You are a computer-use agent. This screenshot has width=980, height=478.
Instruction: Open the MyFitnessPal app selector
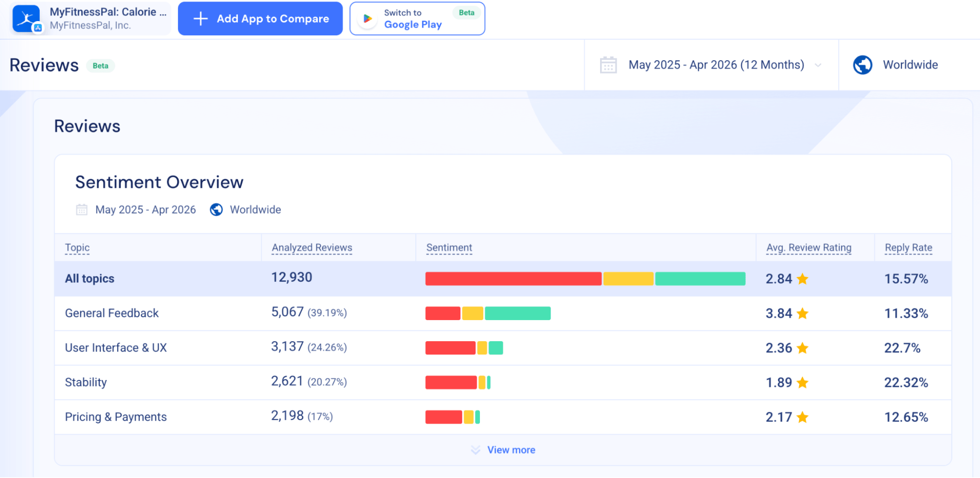(90, 19)
